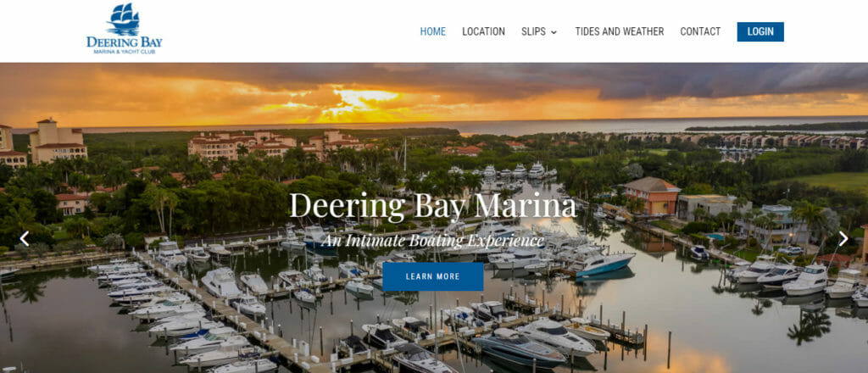
Task: Click the blue LOGIN button
Action: click(x=760, y=31)
